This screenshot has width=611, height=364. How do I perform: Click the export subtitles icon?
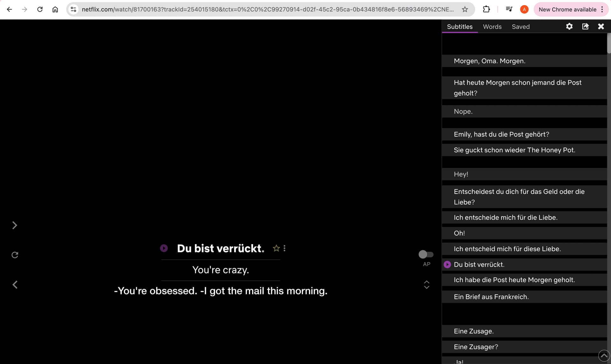pos(585,27)
